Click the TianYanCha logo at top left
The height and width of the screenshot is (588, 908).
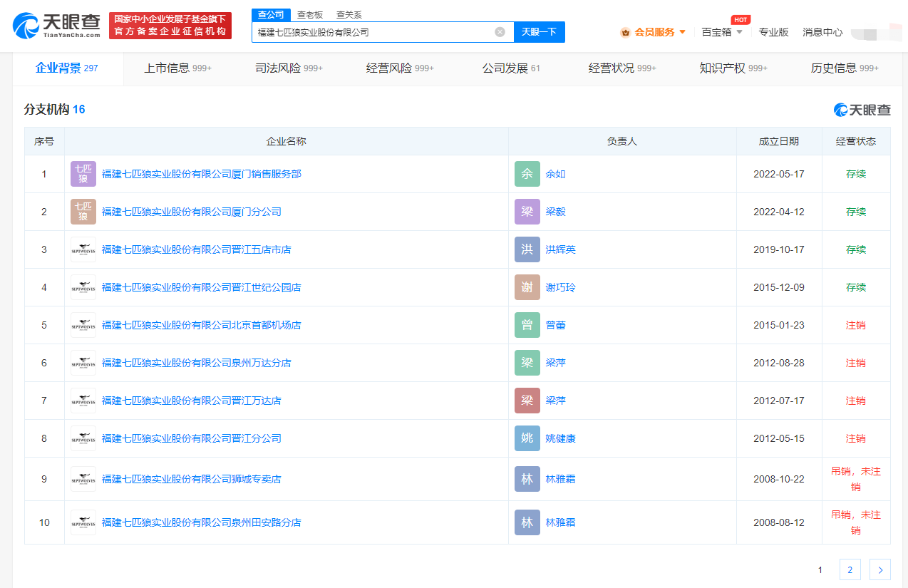coord(56,26)
